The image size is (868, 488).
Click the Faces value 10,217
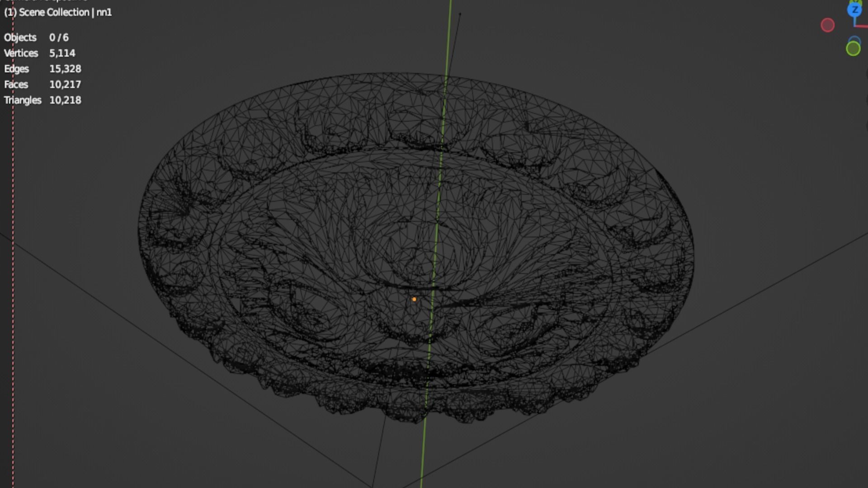point(65,84)
